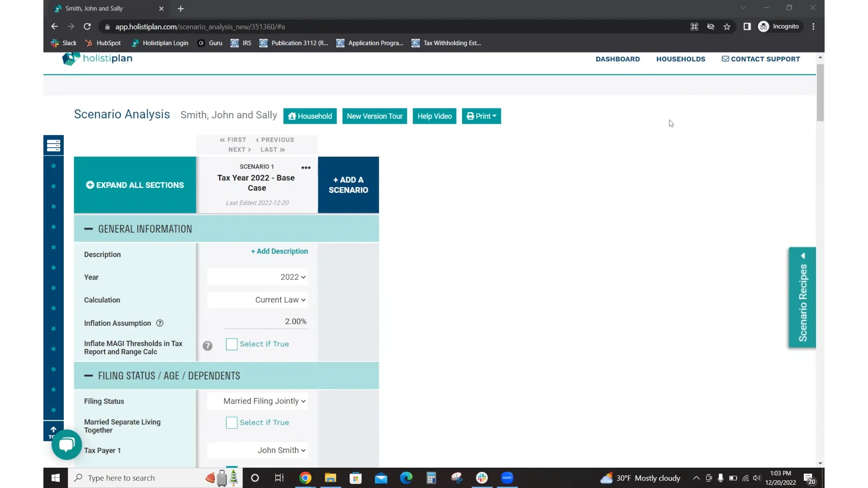Click the holistiplan logo

(97, 58)
